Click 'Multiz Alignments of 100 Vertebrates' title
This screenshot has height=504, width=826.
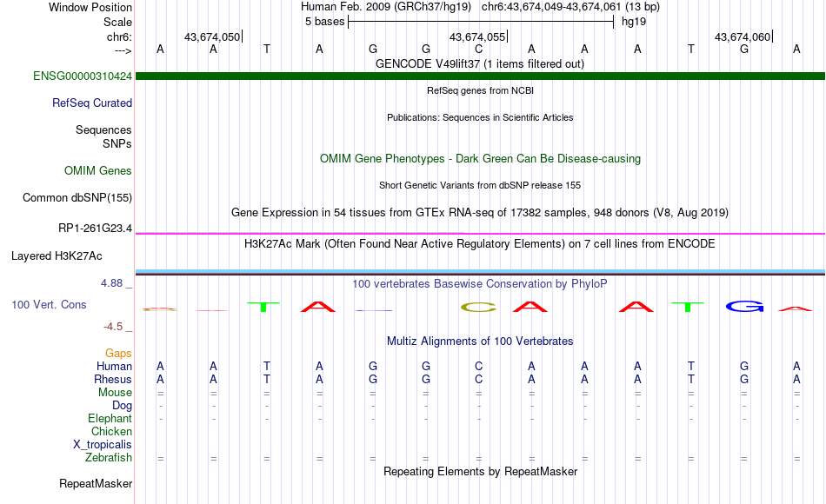tap(480, 342)
